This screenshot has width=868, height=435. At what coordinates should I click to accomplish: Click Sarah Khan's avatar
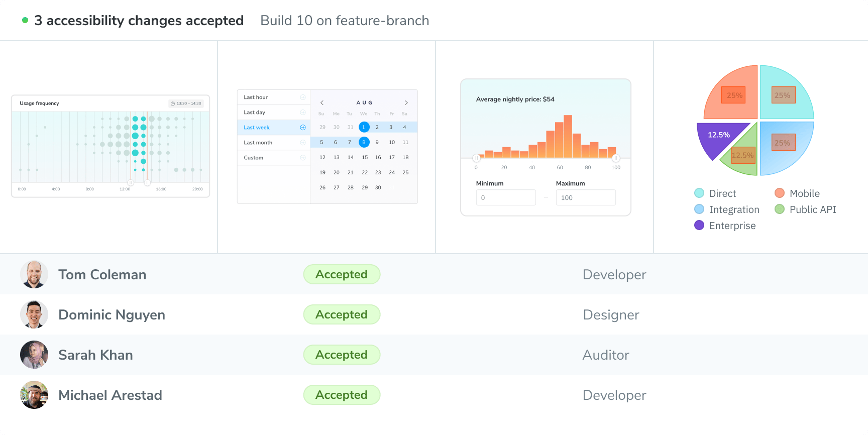pos(34,355)
